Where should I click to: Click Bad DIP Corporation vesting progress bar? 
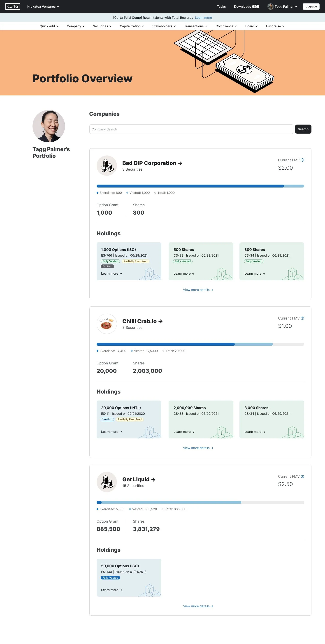[x=200, y=186]
